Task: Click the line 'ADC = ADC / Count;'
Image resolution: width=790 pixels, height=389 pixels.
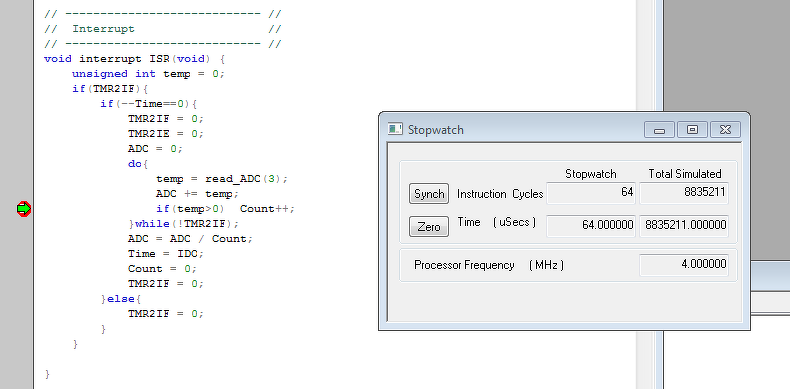Action: point(190,239)
